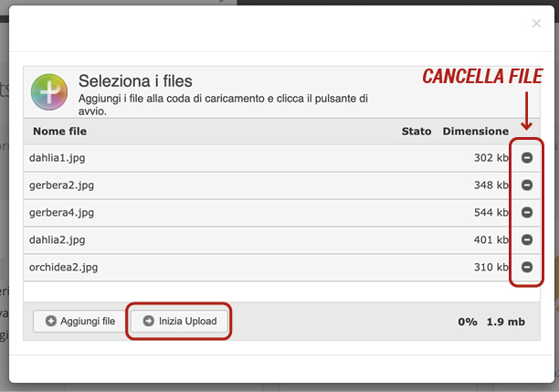Select the gerbera4.jpg file name
This screenshot has height=392, width=559.
62,213
